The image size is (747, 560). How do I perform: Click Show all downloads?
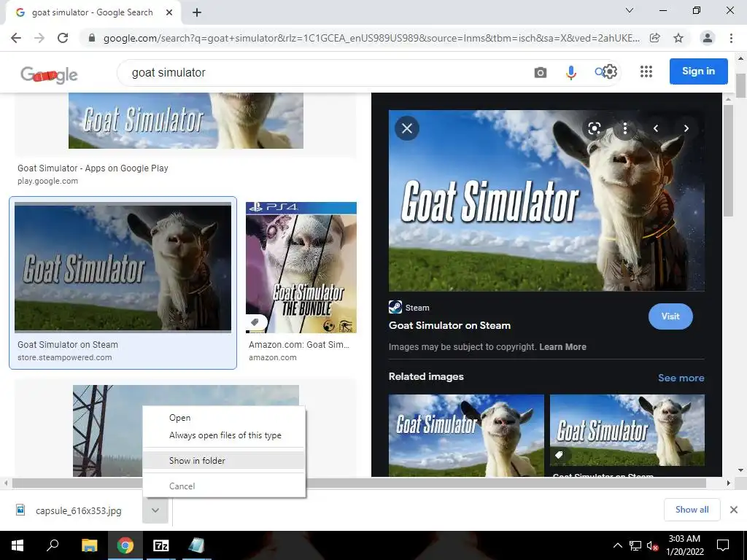[x=692, y=510]
